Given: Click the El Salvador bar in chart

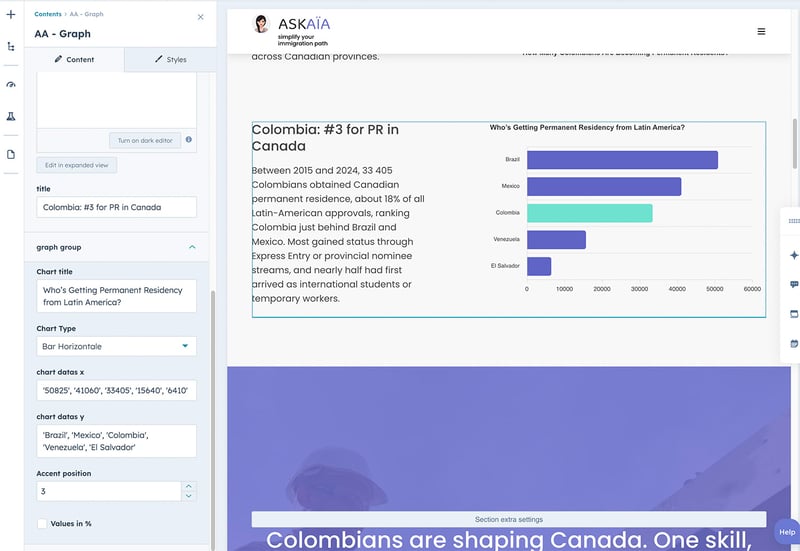Looking at the screenshot, I should click(539, 266).
